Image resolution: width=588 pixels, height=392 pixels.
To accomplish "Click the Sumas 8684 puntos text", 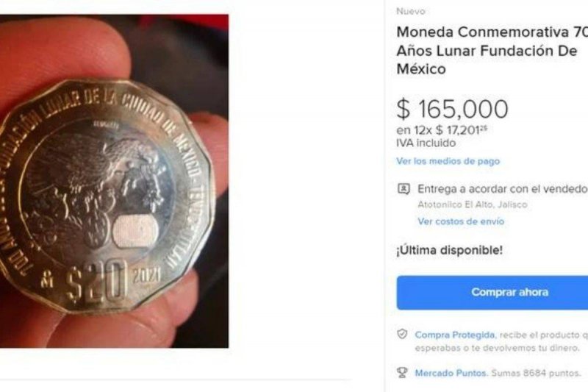I will [536, 373].
